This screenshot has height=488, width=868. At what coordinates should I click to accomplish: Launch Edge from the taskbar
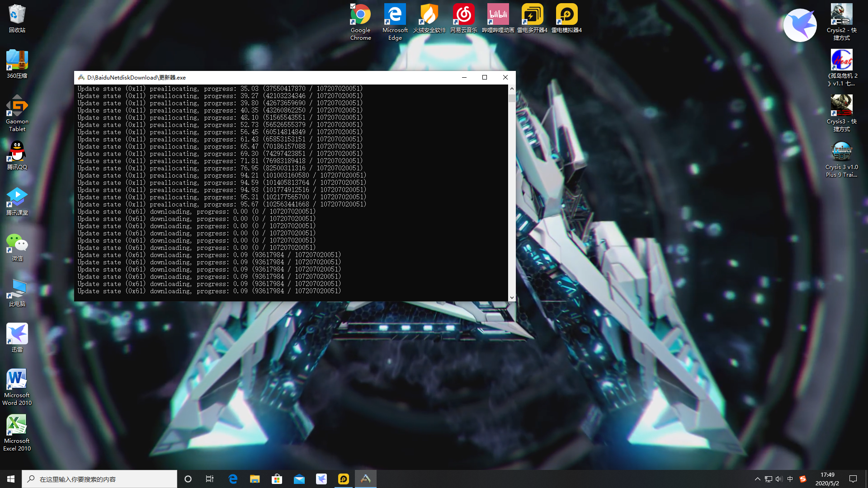point(233,479)
